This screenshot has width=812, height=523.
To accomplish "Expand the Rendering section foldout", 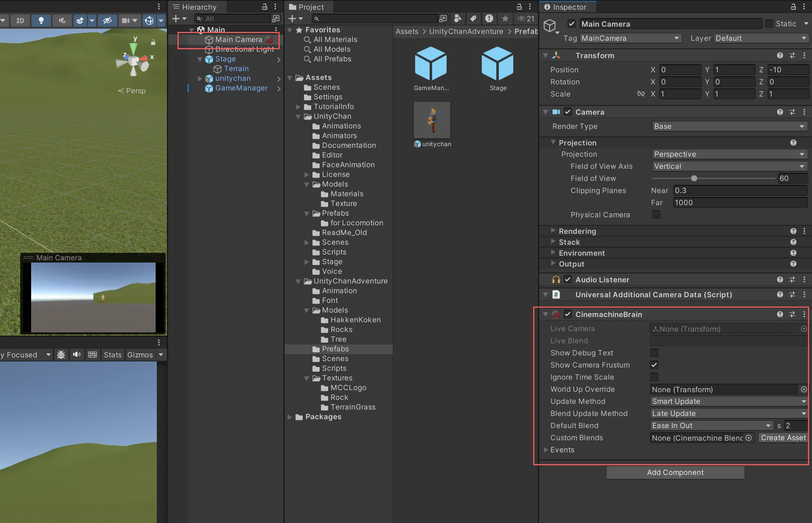I will click(553, 231).
